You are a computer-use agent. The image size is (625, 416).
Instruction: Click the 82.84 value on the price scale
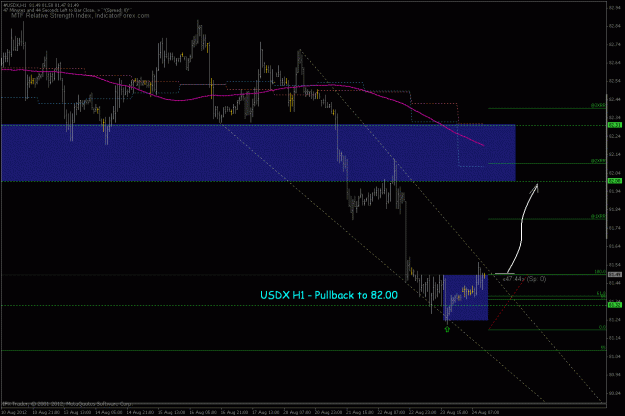coord(614,26)
